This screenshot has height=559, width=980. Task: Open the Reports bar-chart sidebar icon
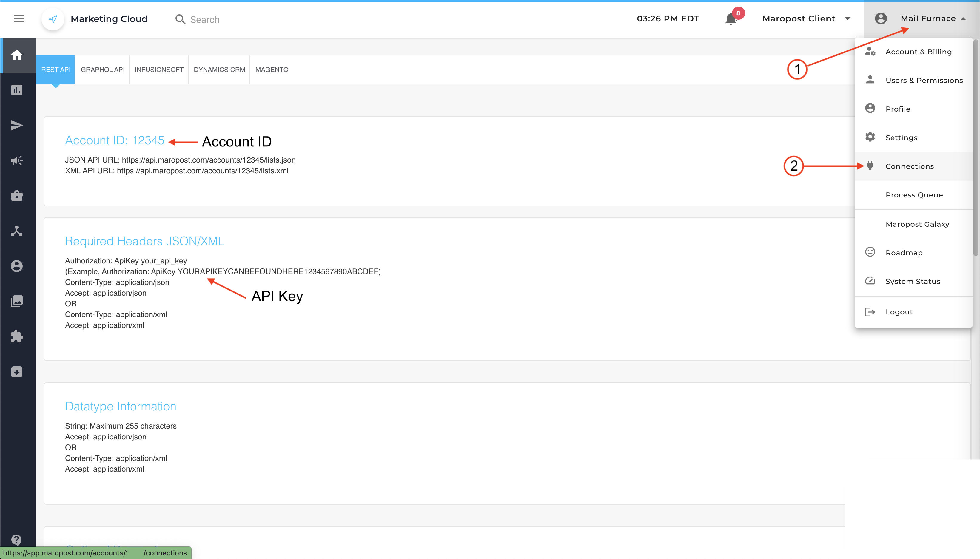point(16,90)
